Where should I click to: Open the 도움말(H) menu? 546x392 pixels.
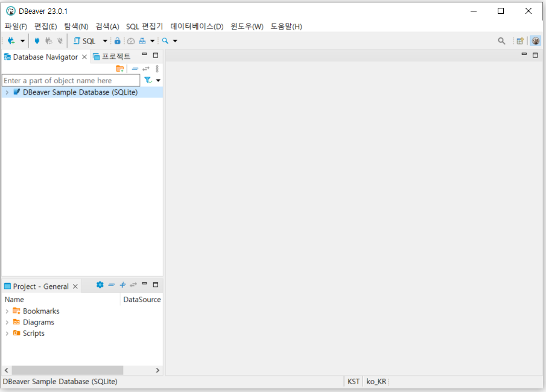(286, 27)
